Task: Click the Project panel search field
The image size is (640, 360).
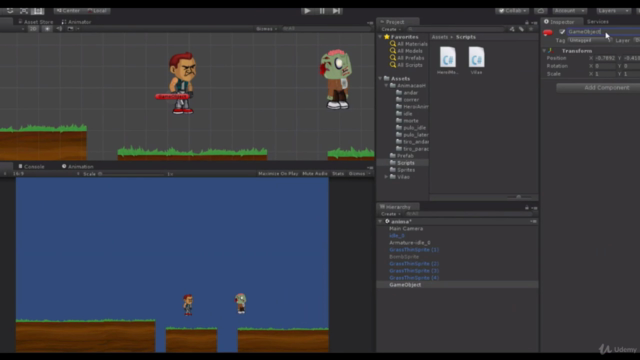Action: [x=455, y=29]
